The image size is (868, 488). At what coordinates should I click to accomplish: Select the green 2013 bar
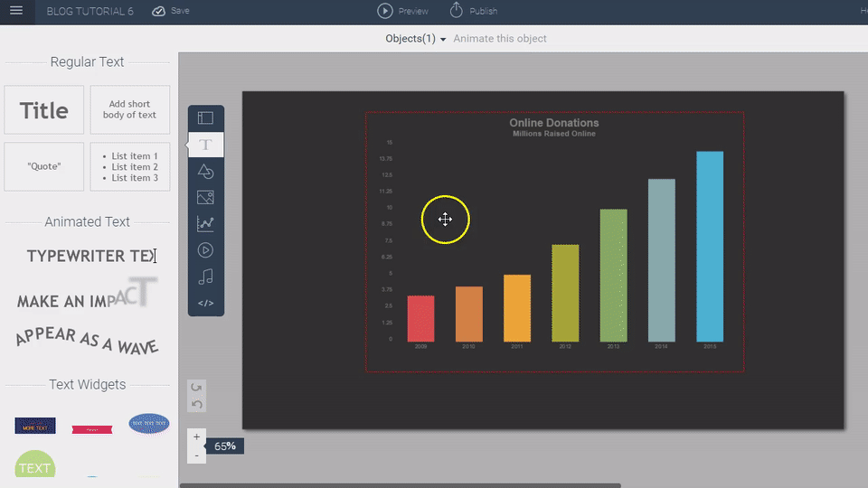tap(613, 276)
